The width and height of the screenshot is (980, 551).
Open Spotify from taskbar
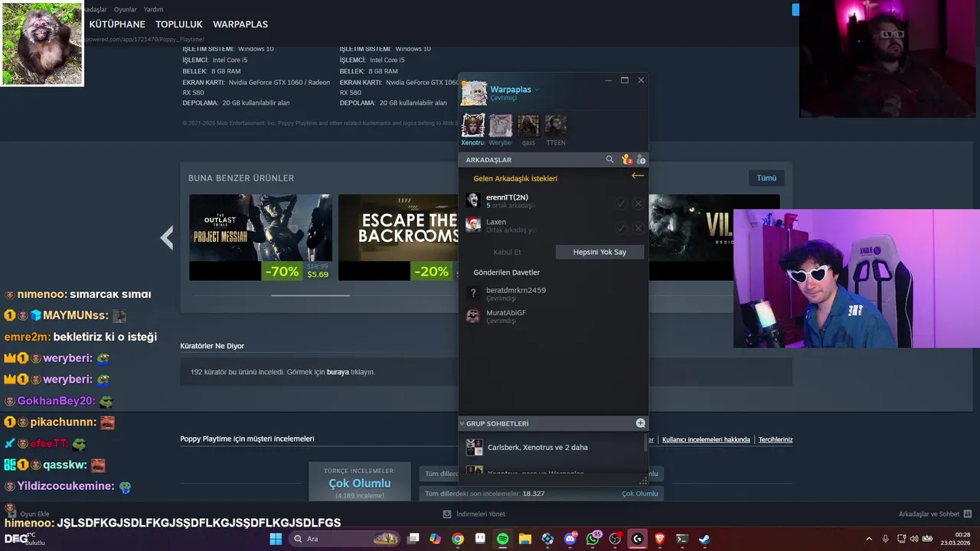(502, 539)
